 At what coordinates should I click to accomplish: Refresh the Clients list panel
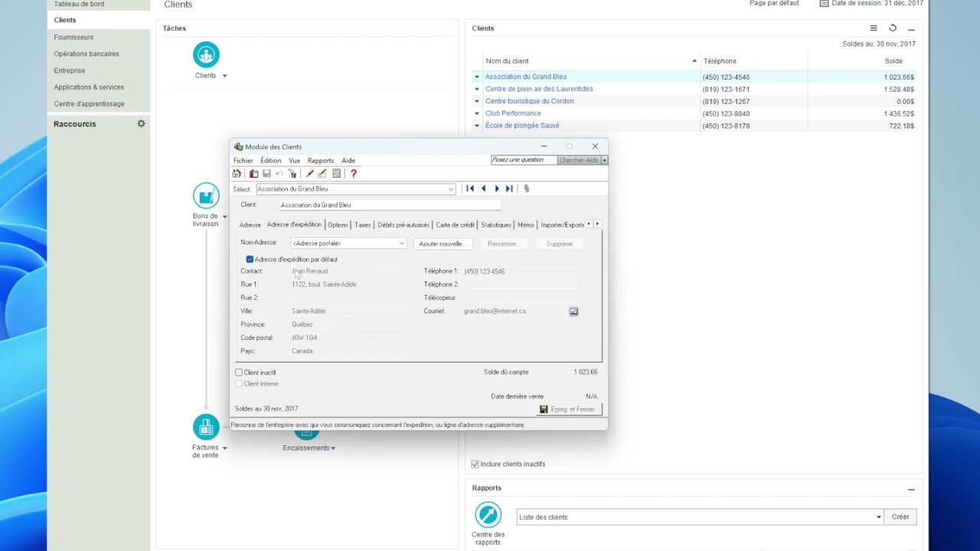coord(893,28)
